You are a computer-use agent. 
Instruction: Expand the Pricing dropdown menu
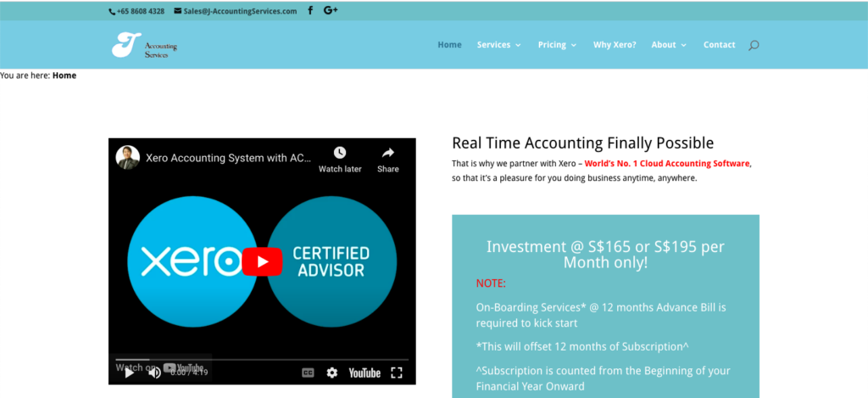click(557, 45)
